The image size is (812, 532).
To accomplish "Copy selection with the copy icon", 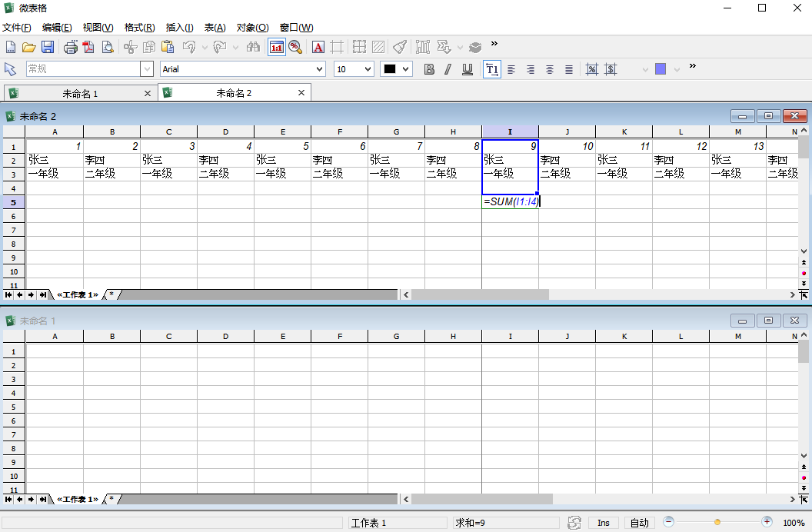I will [x=149, y=47].
